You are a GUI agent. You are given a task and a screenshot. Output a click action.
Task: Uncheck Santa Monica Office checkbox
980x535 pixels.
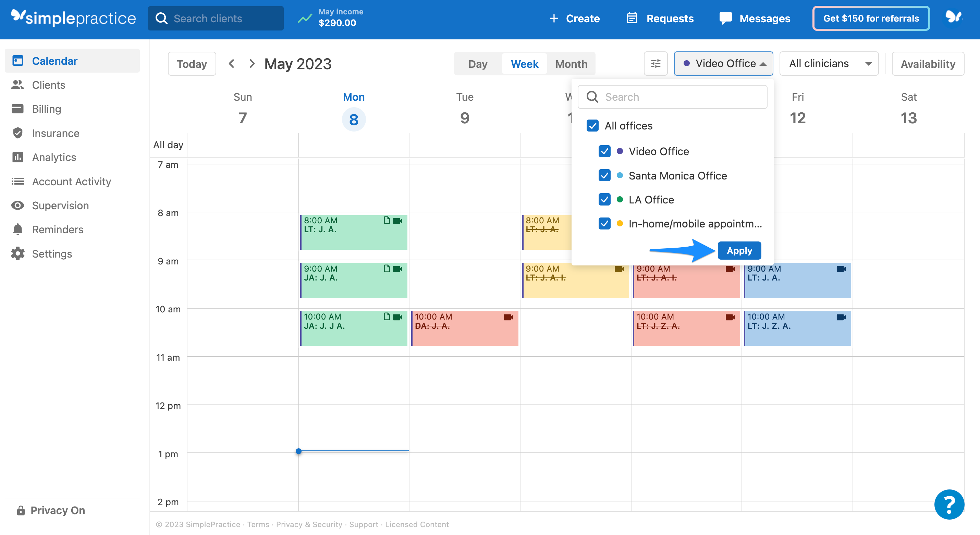point(604,175)
